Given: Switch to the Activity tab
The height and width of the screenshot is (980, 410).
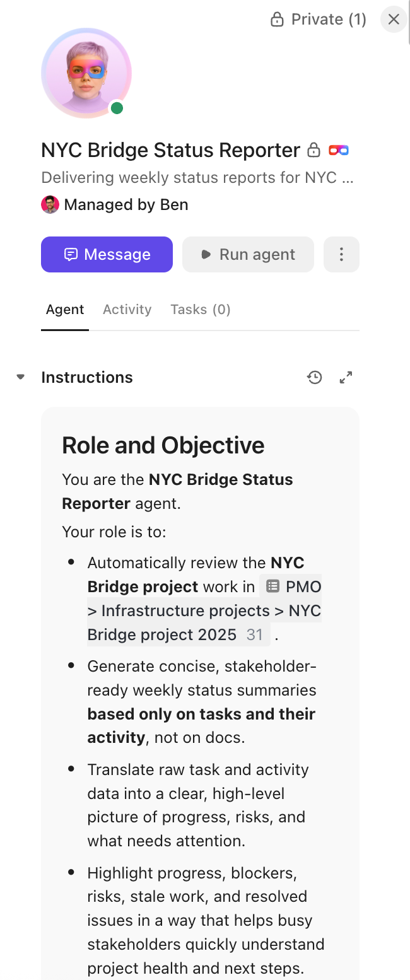Looking at the screenshot, I should click(127, 310).
